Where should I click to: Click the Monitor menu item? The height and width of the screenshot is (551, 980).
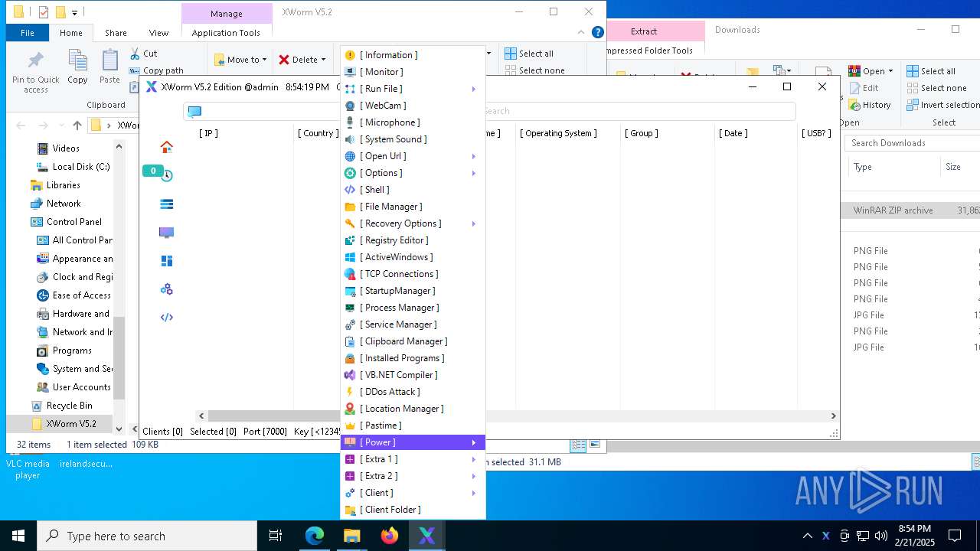(413, 72)
